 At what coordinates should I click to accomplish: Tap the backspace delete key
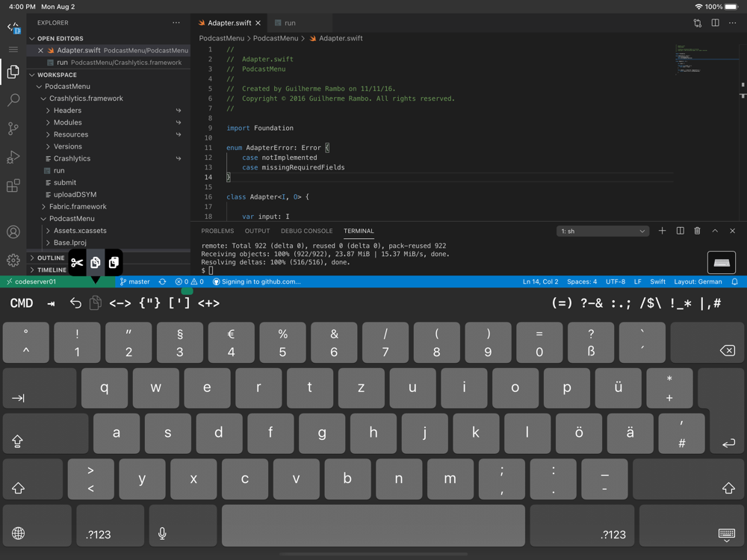pyautogui.click(x=707, y=343)
